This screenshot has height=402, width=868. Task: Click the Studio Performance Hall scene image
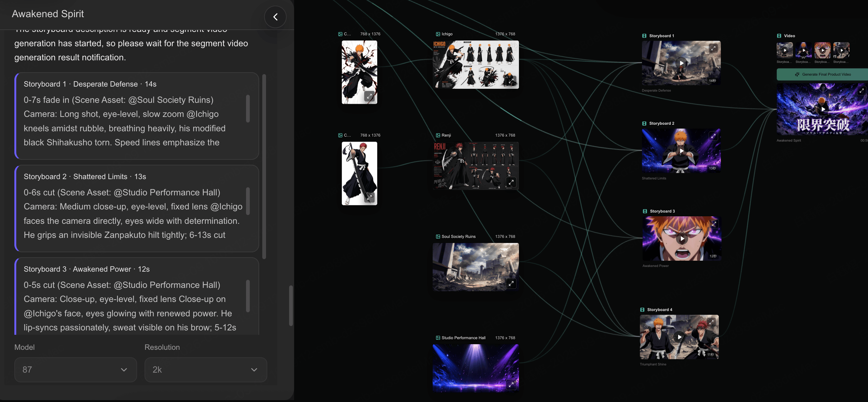coord(476,368)
